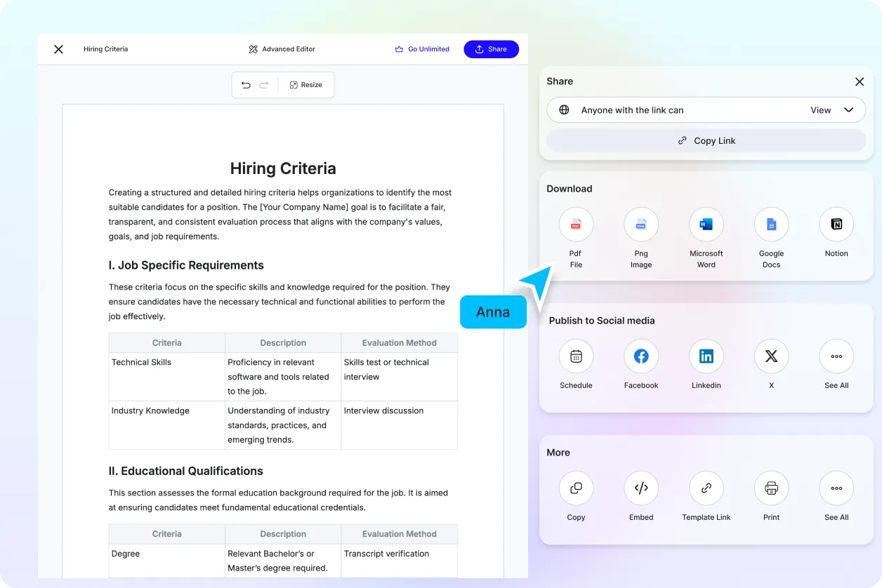Click the blue Share button
Image resolution: width=882 pixels, height=588 pixels.
click(491, 49)
